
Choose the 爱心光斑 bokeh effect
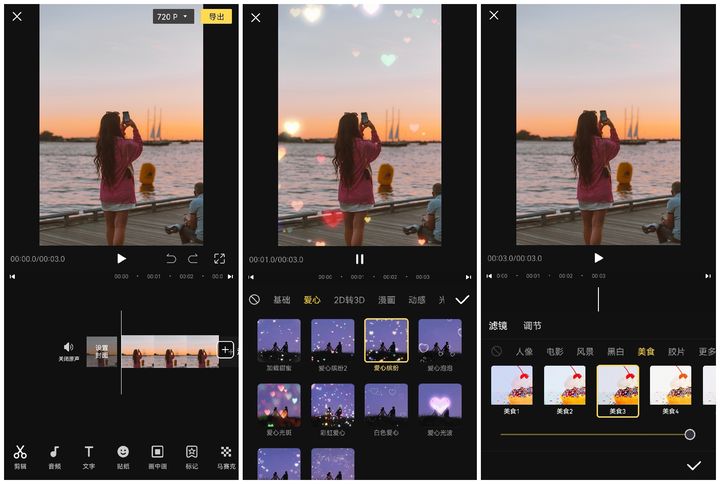pos(279,410)
